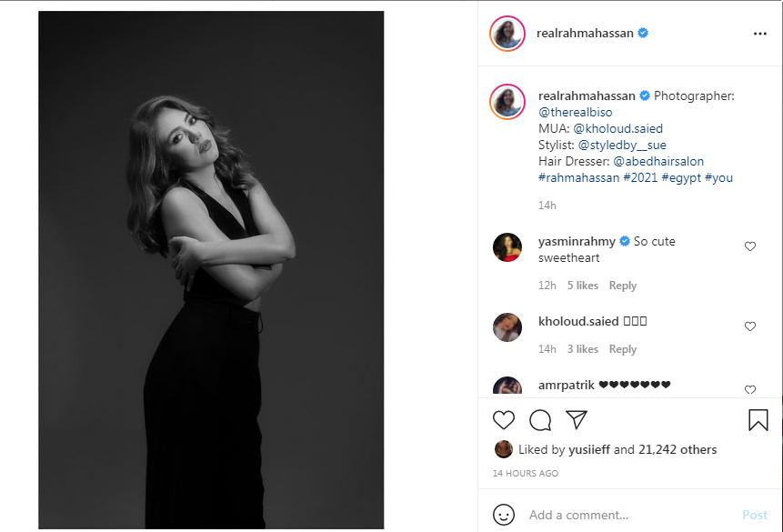
Task: Reply to yasminrahmy's comment
Action: point(623,286)
